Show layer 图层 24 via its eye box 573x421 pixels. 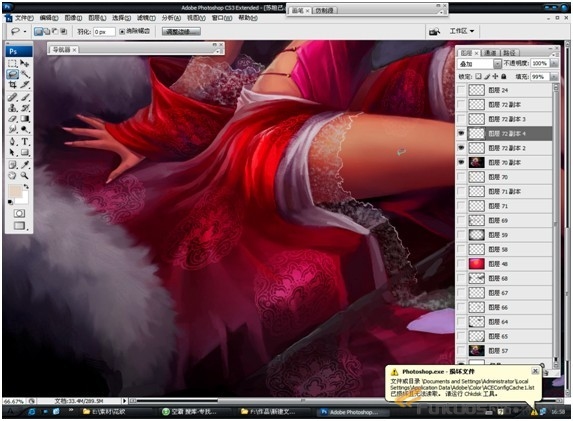coord(461,90)
